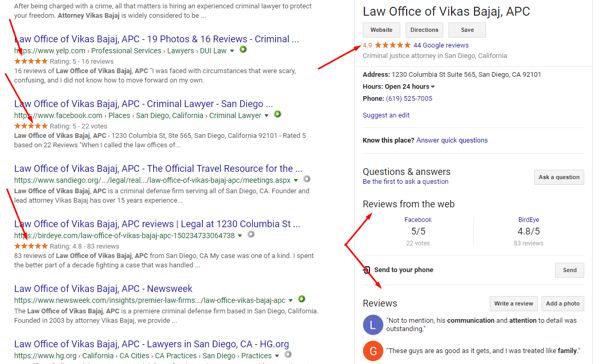
Task: Click the phone number (619) 525-7005
Action: point(409,99)
